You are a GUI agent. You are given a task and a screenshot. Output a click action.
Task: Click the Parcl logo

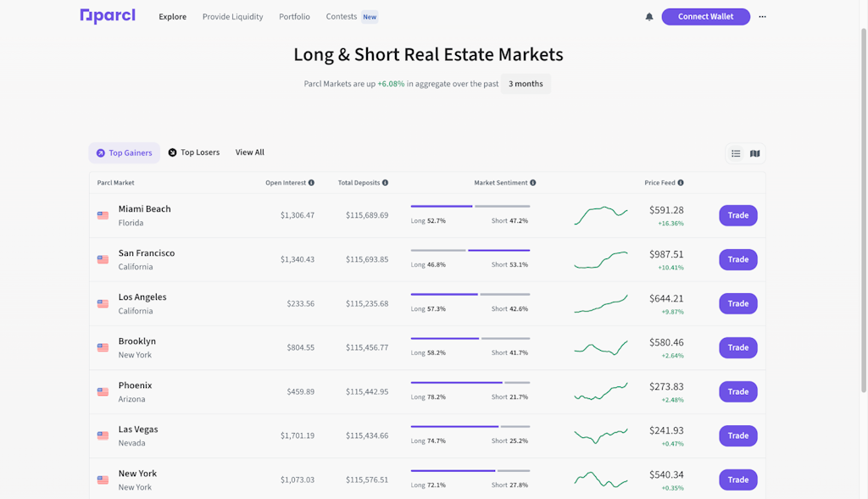108,16
